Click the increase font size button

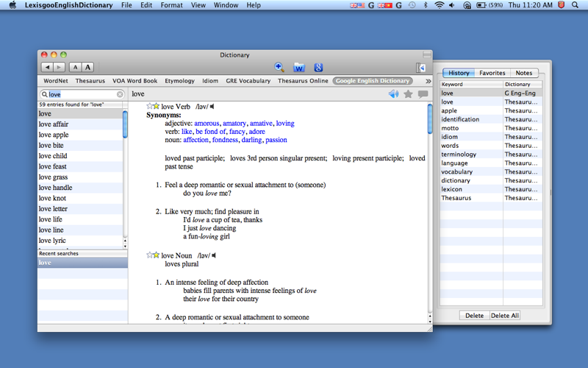point(87,68)
